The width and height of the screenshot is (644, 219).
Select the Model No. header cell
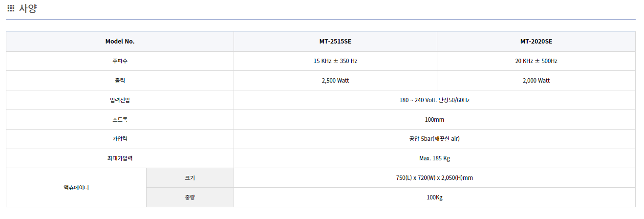[120, 42]
